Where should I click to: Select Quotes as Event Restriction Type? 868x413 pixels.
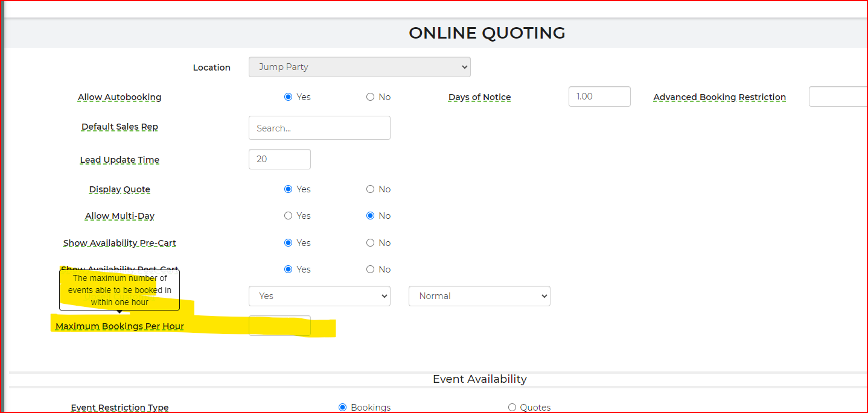pos(512,408)
